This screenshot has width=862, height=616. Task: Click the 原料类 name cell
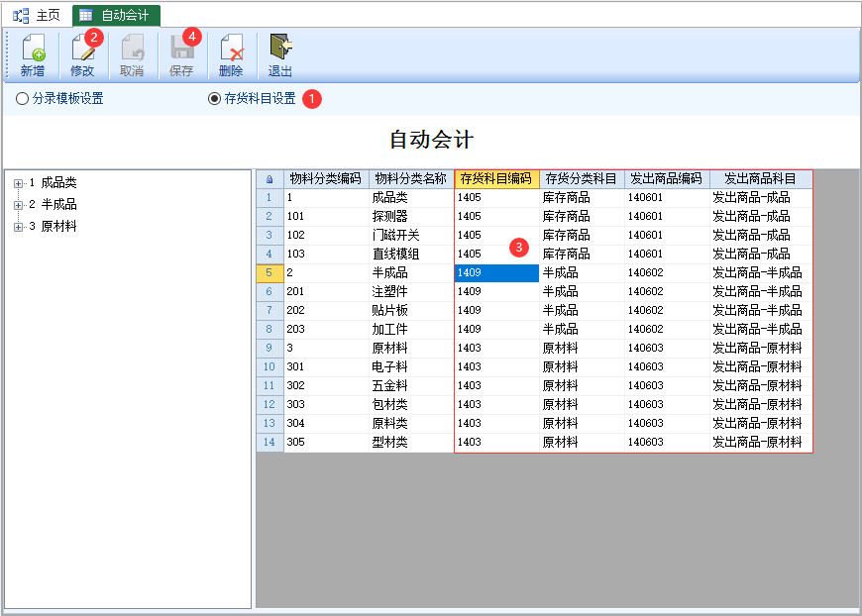point(411,424)
